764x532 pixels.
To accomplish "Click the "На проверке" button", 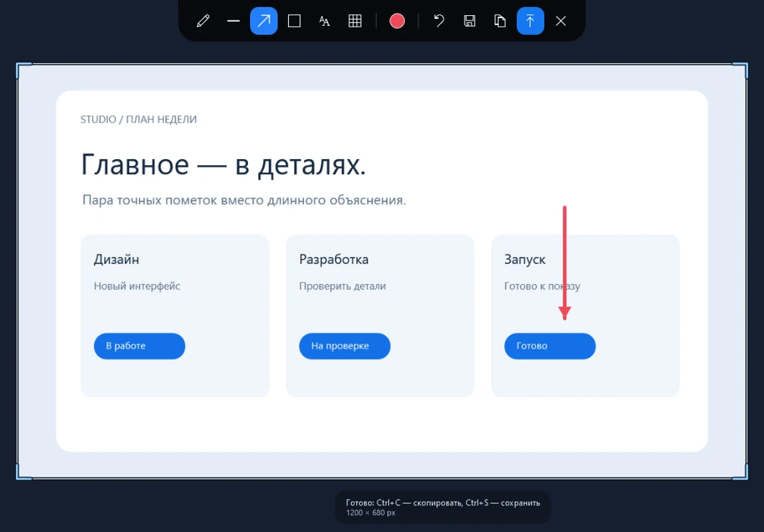I will pyautogui.click(x=344, y=346).
